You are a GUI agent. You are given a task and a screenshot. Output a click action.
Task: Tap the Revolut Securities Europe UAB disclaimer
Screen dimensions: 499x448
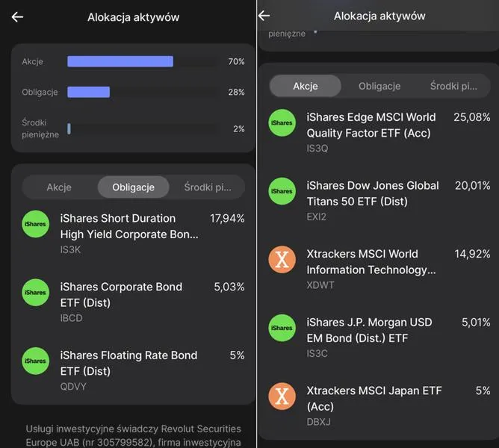[134, 435]
